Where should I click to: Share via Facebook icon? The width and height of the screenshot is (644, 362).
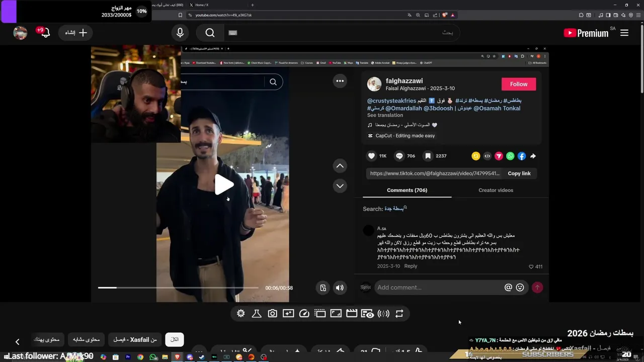[522, 156]
